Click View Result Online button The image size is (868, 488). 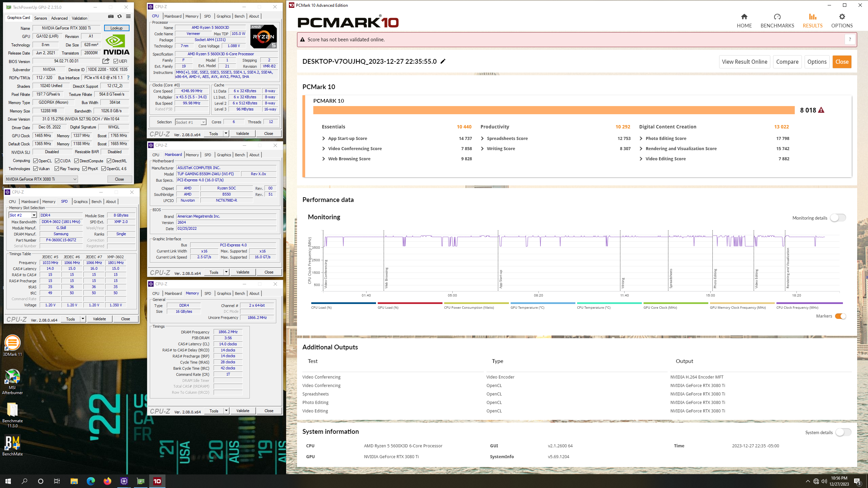tap(745, 62)
